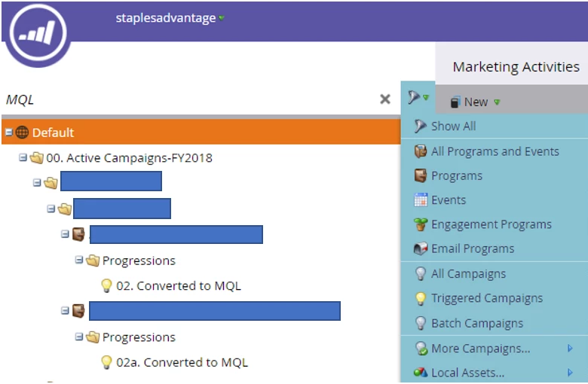
Task: Collapse Progressions folder above 02a. Converted to MQL
Action: coord(78,337)
